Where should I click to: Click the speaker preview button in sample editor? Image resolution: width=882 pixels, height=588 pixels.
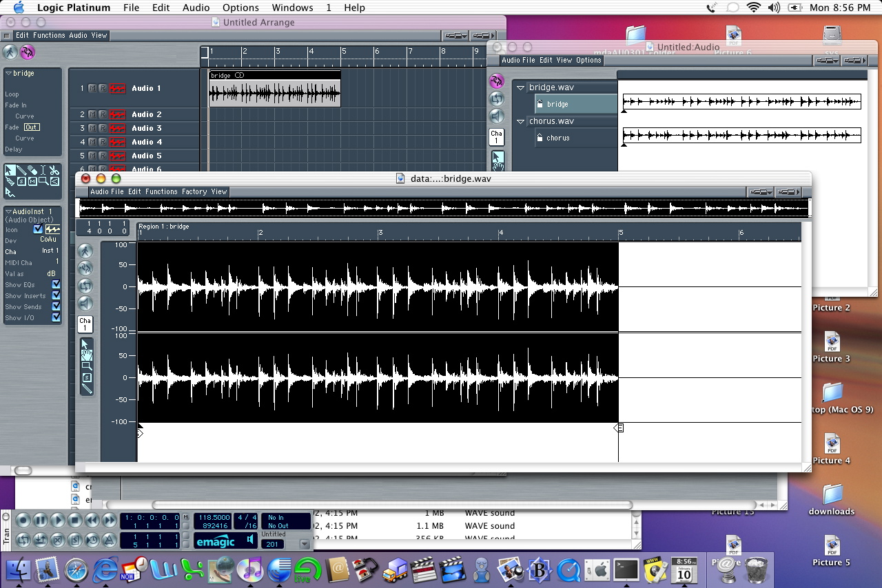85,303
